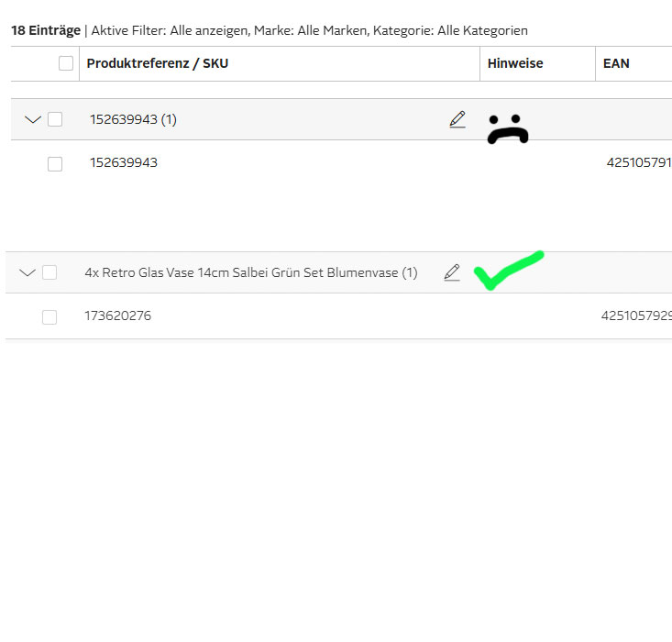Click the Hinweise column header

click(515, 63)
